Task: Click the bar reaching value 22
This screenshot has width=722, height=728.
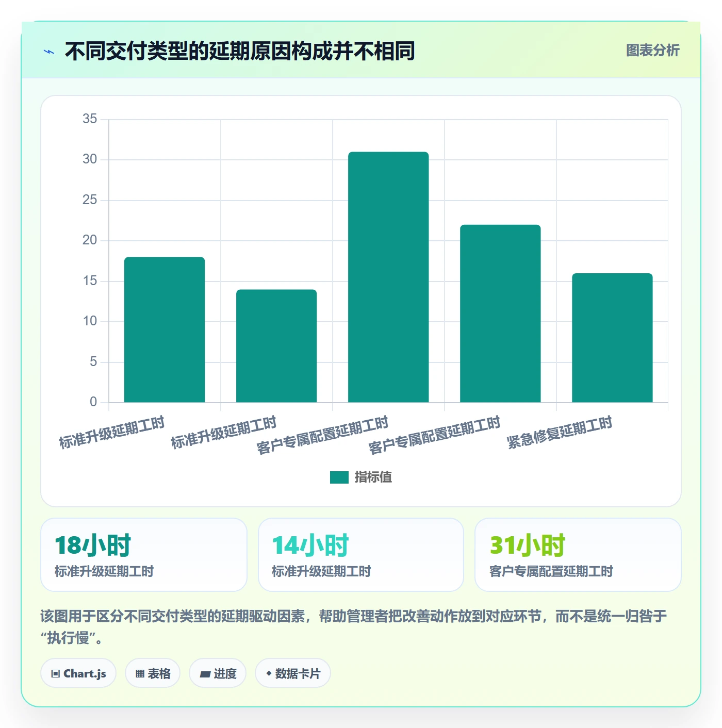Action: [x=500, y=313]
